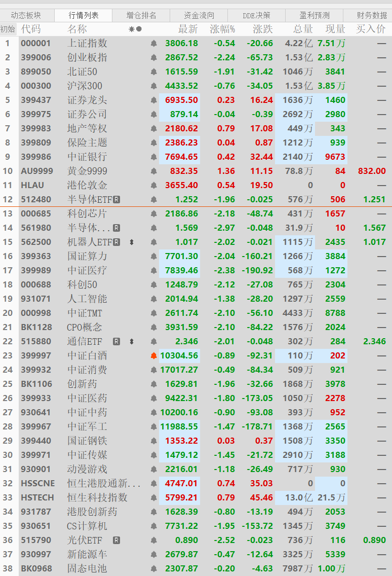This screenshot has width=392, height=576.
Task: Select the 动漫游戏 name cell
Action: click(87, 469)
